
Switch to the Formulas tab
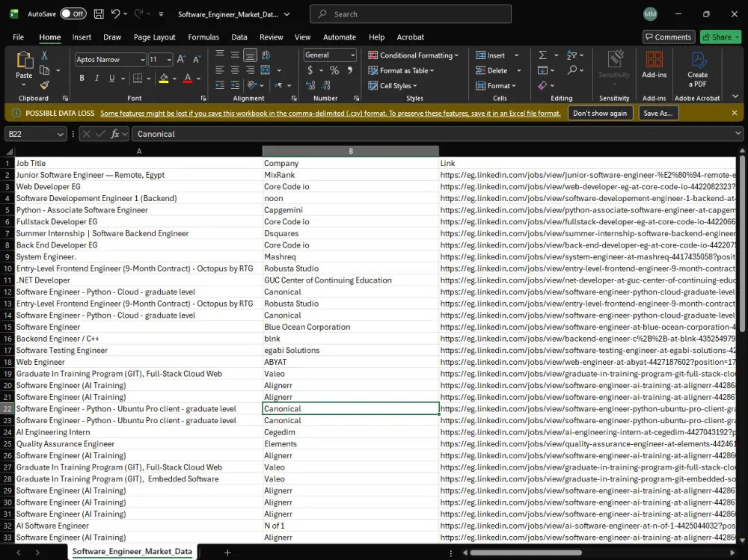[203, 37]
